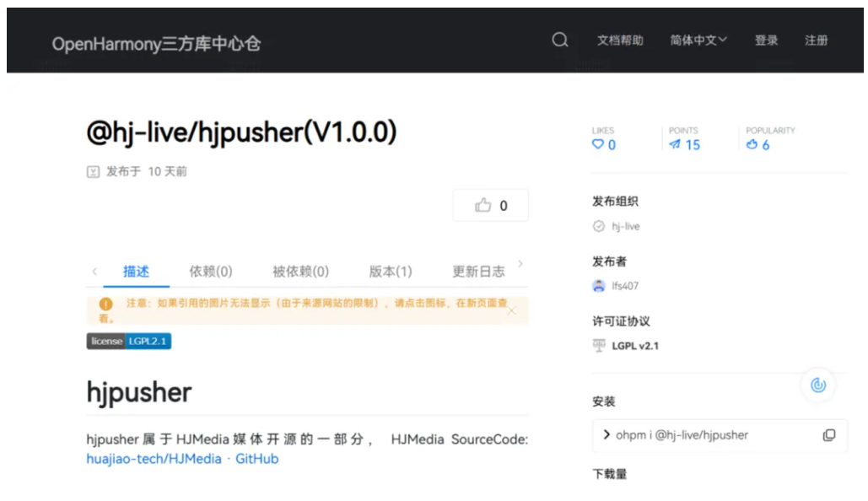
Task: Dismiss the orange notice with X
Action: [x=512, y=310]
